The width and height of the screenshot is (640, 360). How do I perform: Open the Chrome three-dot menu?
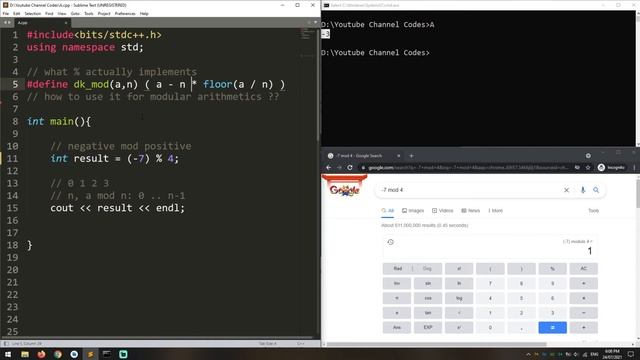(634, 167)
